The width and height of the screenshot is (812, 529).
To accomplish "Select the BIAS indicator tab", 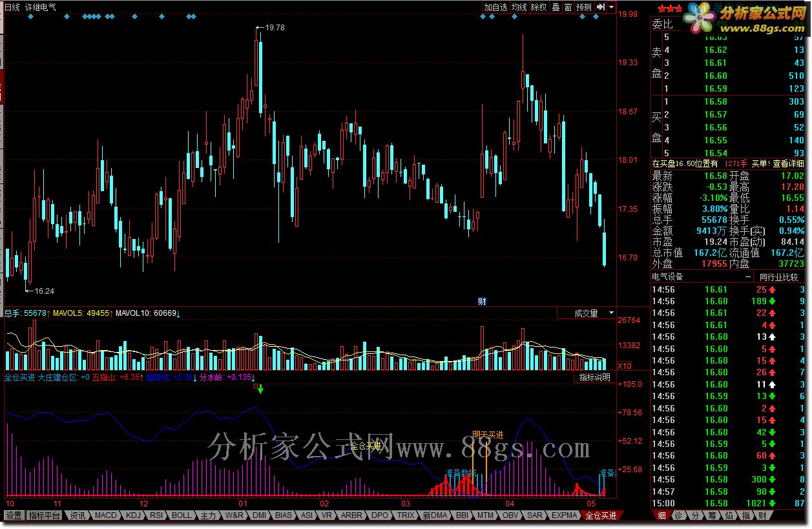I will point(284,515).
